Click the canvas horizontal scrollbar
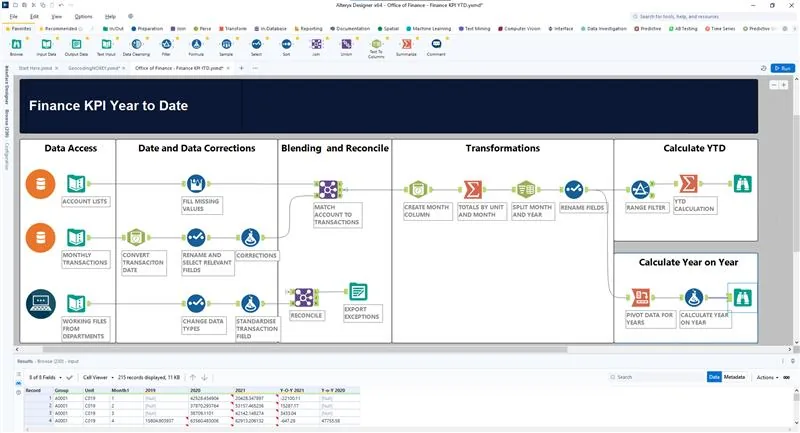800x433 pixels. point(305,350)
